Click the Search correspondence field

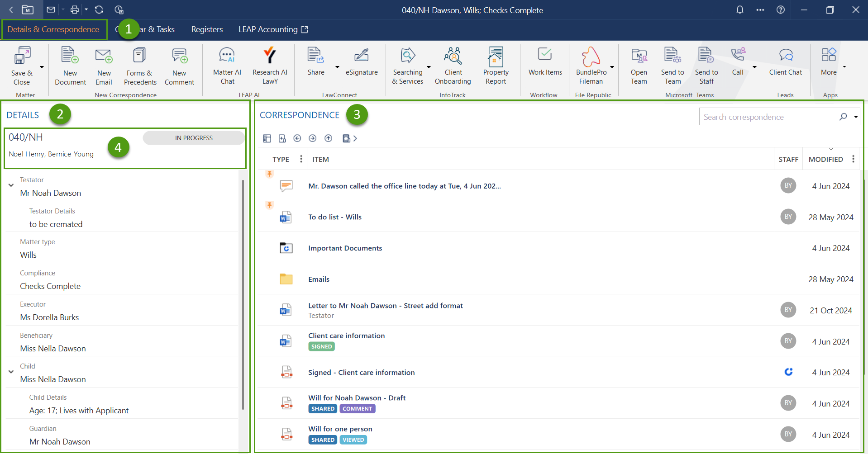(x=769, y=117)
